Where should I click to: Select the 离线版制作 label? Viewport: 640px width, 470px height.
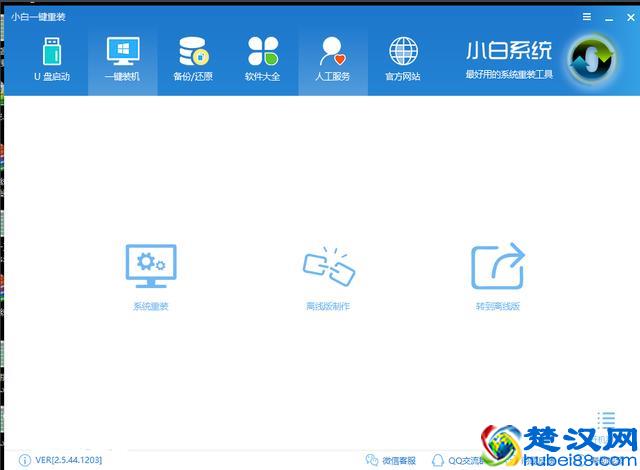[328, 306]
